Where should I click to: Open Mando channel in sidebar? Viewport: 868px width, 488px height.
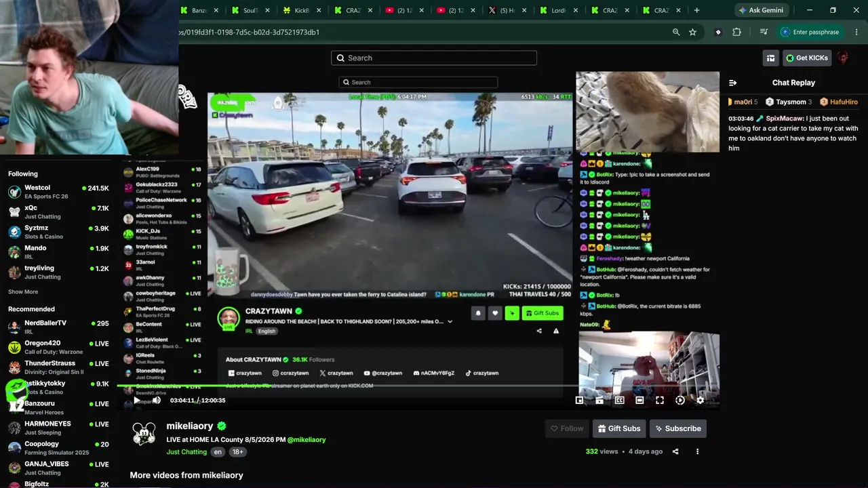pyautogui.click(x=58, y=252)
